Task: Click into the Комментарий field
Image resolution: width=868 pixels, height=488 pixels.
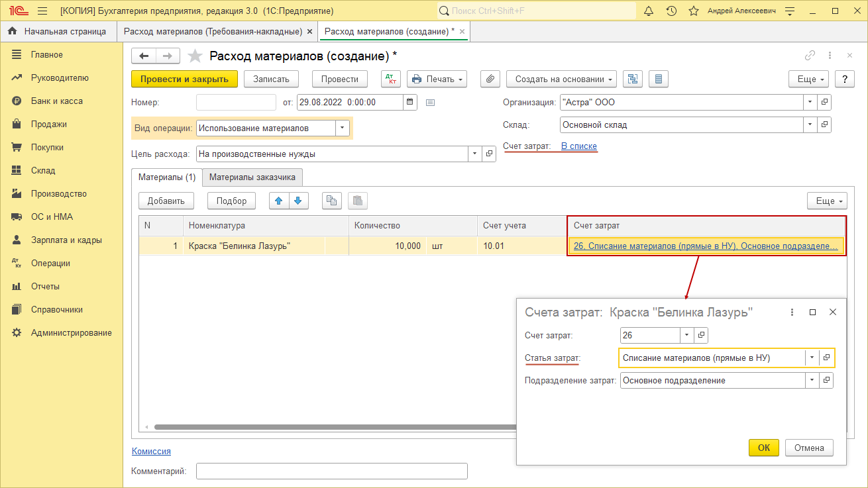Action: coord(332,471)
